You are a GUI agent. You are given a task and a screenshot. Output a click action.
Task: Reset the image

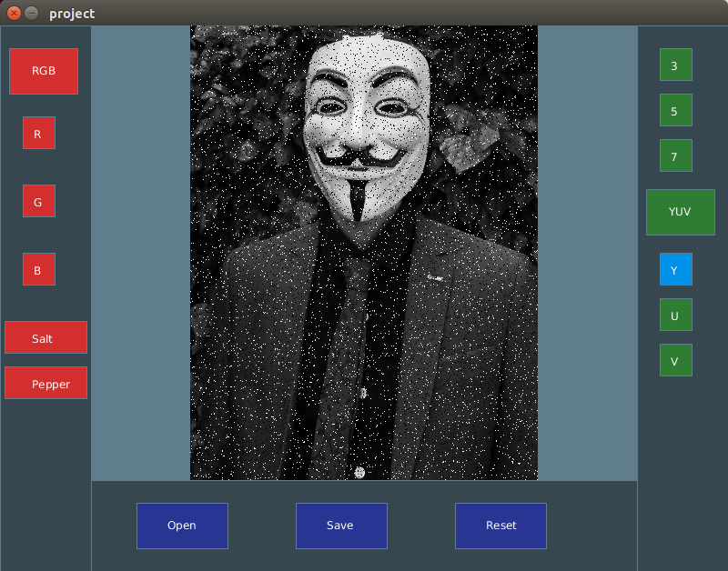pyautogui.click(x=501, y=526)
